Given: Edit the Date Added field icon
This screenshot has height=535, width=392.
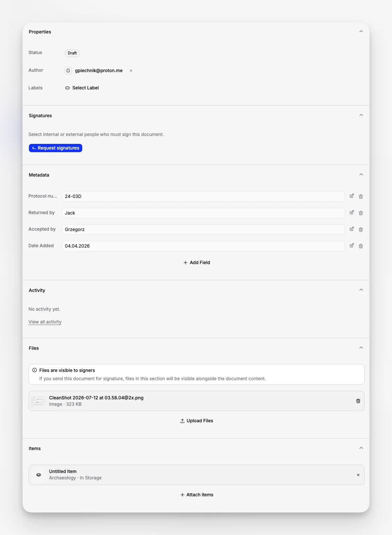Looking at the screenshot, I should point(352,246).
